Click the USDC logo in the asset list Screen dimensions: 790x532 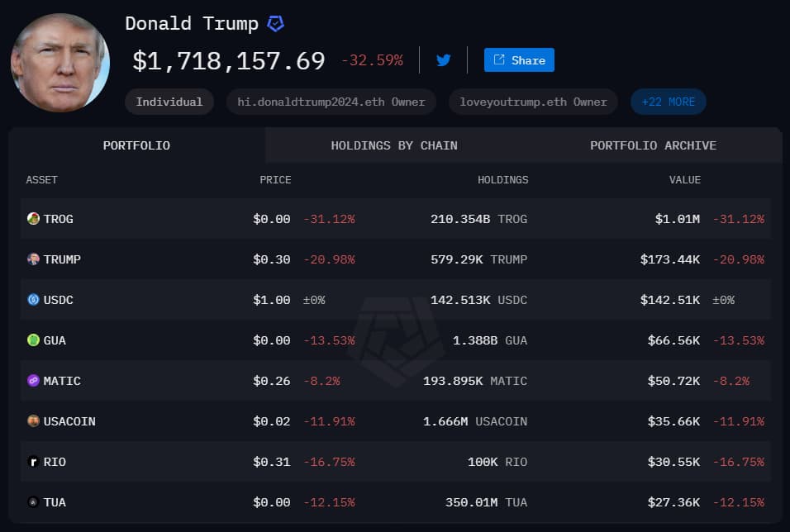[x=33, y=300]
